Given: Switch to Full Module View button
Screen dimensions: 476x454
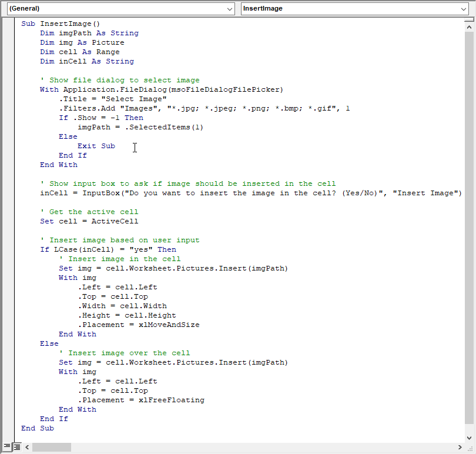Looking at the screenshot, I should pos(17,447).
